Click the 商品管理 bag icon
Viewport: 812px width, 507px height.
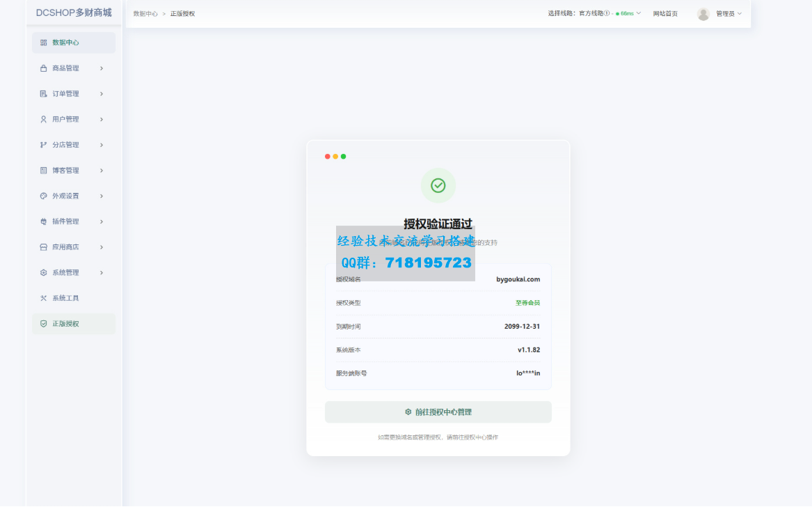point(44,68)
